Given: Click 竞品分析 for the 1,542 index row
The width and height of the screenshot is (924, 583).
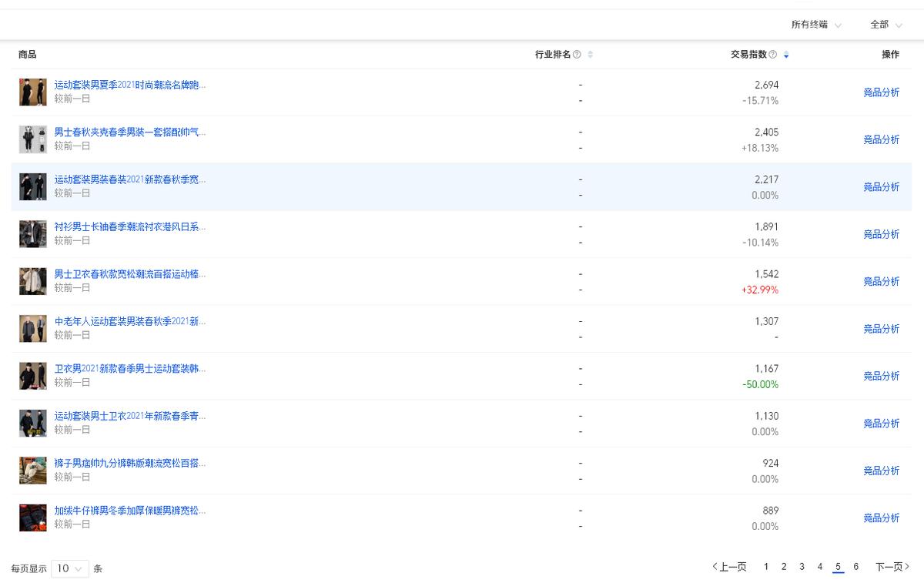Looking at the screenshot, I should click(881, 281).
